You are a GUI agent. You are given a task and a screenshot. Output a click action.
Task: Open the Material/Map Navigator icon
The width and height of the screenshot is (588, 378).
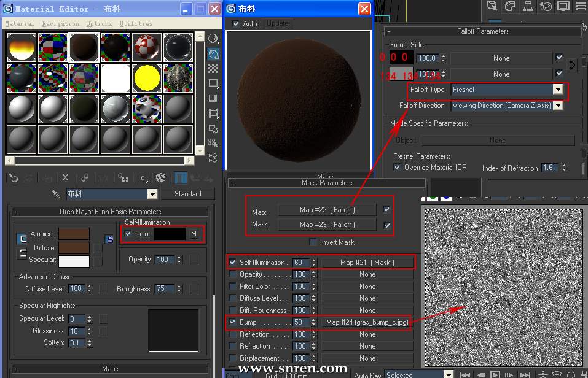(213, 158)
